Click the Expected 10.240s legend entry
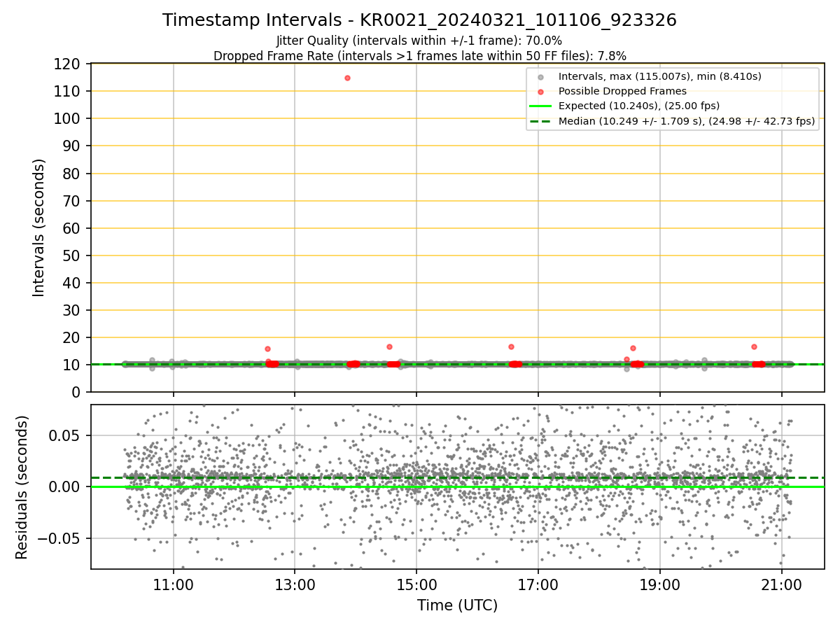The height and width of the screenshot is (630, 840). 638,106
